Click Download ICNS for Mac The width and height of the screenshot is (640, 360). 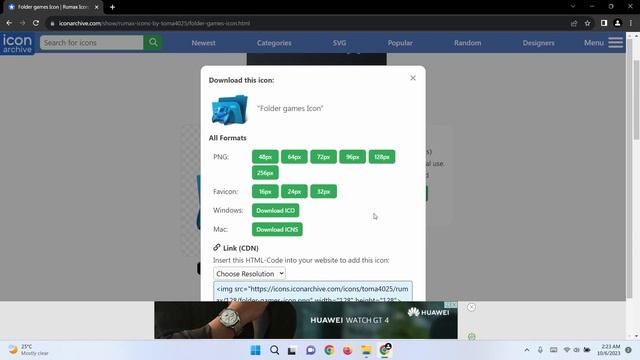(277, 229)
